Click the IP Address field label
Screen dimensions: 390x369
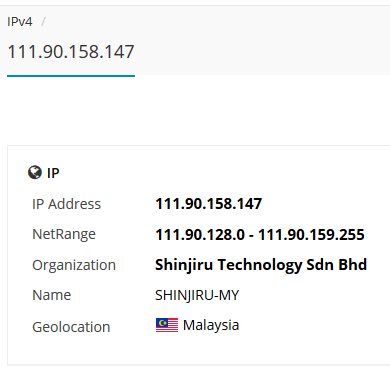click(66, 204)
